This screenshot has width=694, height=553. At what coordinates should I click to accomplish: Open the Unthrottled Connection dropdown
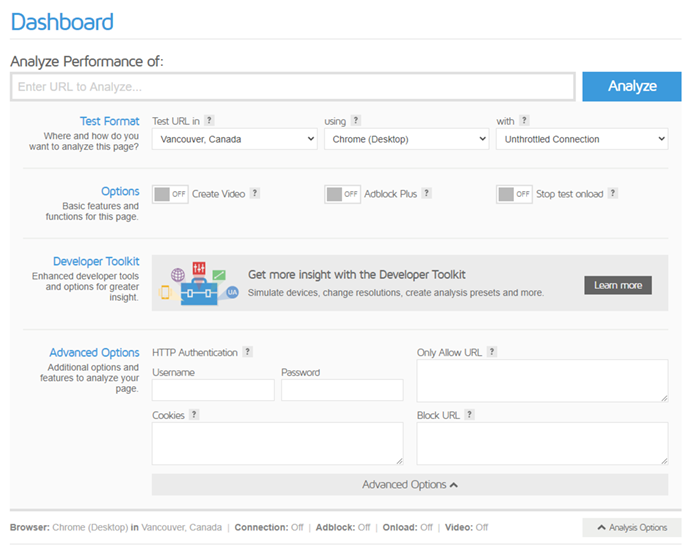tap(582, 139)
